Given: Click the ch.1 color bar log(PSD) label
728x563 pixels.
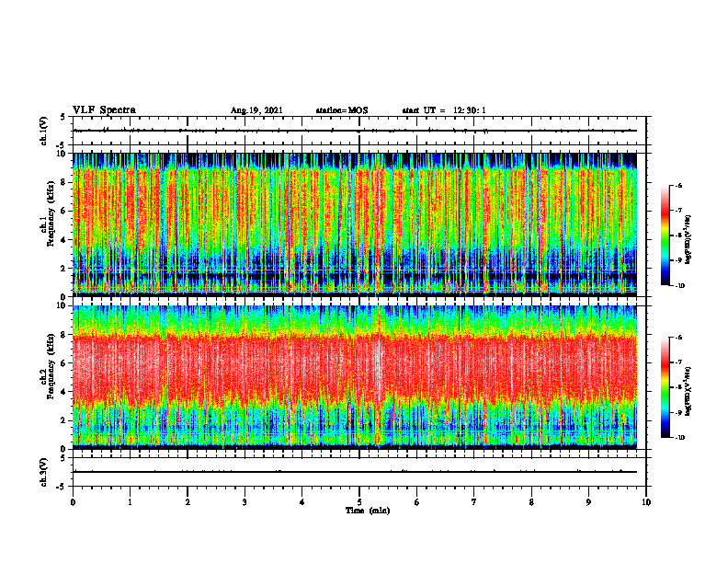Looking at the screenshot, I should point(688,240).
